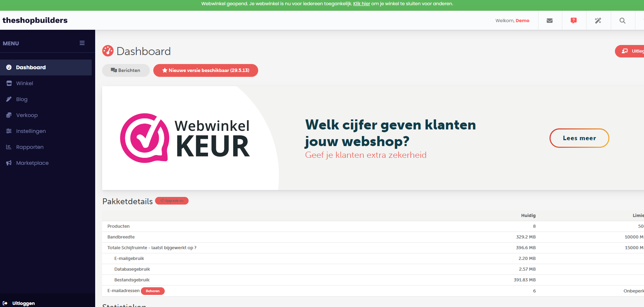Open the envelope messages icon
644x307 pixels.
tap(550, 21)
